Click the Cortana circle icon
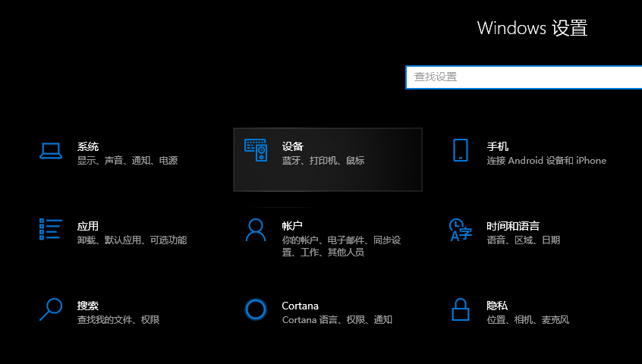The image size is (642, 364). pos(256,309)
